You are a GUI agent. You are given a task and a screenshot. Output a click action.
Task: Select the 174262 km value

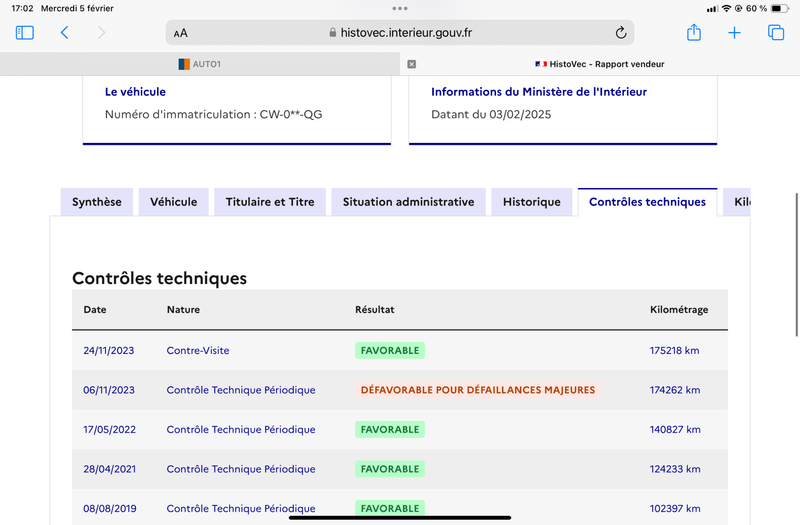tap(675, 390)
